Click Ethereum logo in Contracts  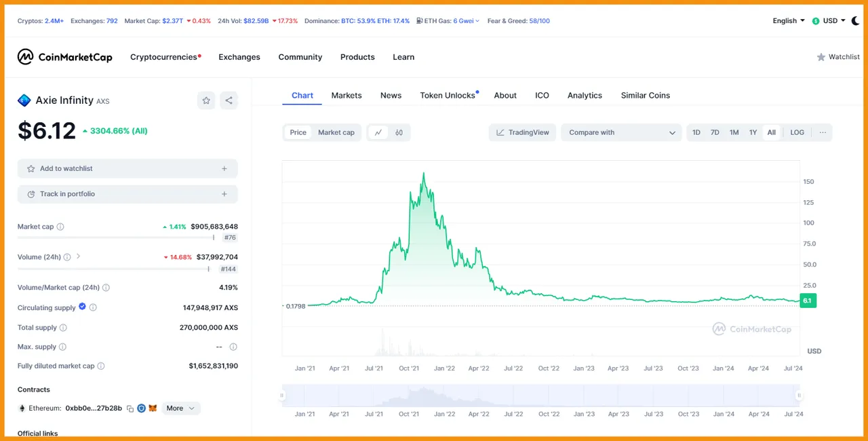click(x=22, y=408)
